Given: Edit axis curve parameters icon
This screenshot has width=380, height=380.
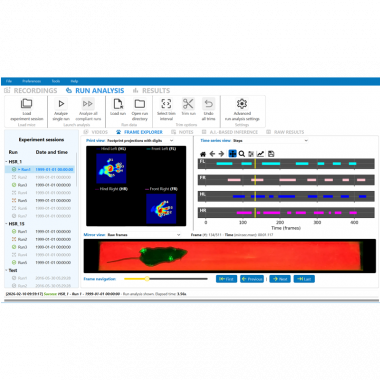Looking at the screenshot, I should [x=260, y=154].
